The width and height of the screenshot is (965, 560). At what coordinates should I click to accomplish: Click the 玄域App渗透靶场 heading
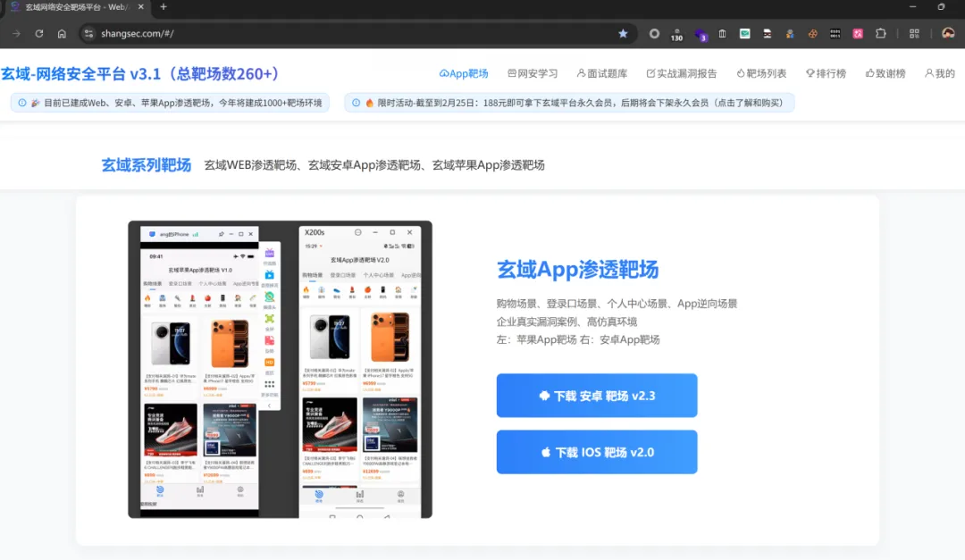[577, 270]
